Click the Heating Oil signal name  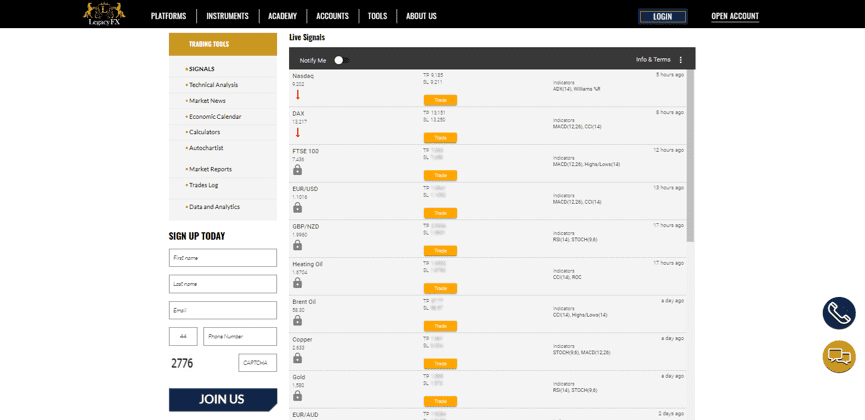tap(307, 264)
